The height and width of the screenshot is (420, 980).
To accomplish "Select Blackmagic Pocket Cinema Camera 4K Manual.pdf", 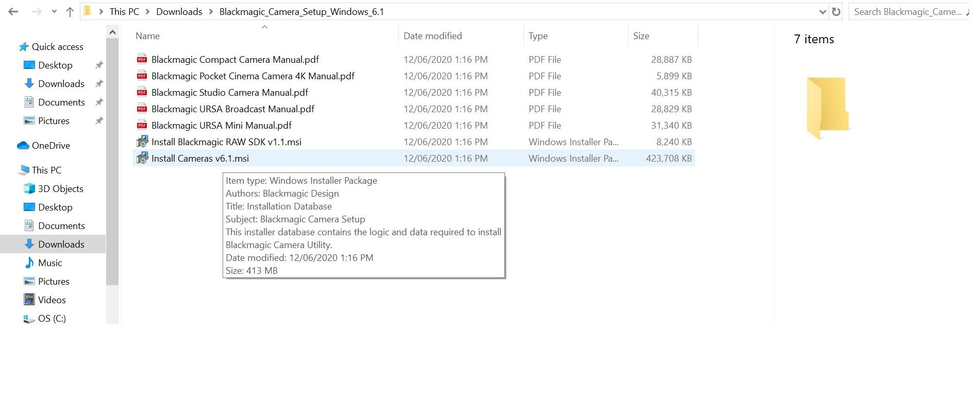I will (x=253, y=76).
